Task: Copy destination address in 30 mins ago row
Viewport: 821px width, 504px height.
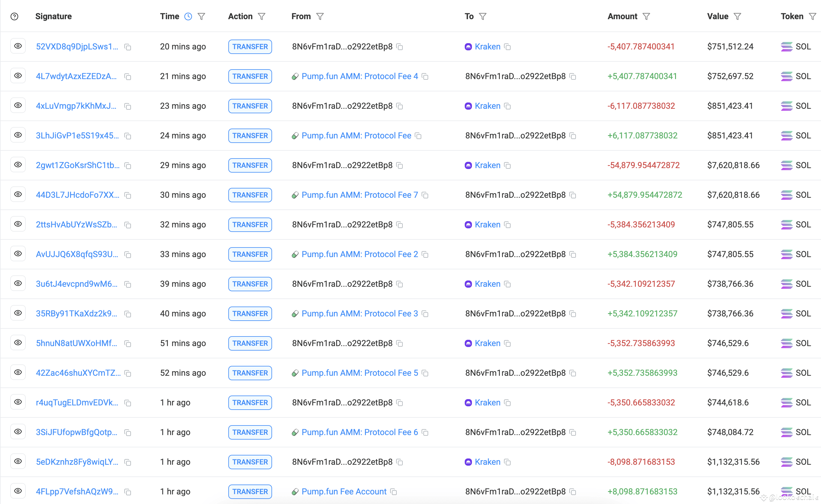Action: click(x=573, y=195)
